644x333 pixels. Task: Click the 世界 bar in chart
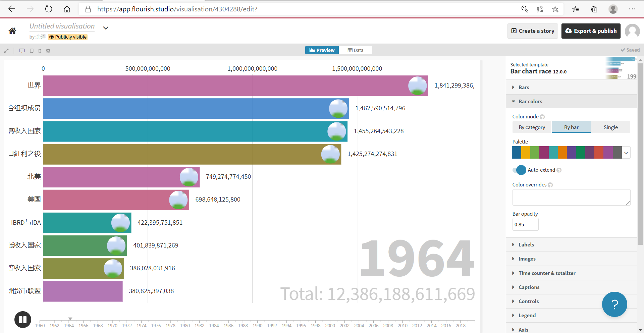pyautogui.click(x=235, y=86)
